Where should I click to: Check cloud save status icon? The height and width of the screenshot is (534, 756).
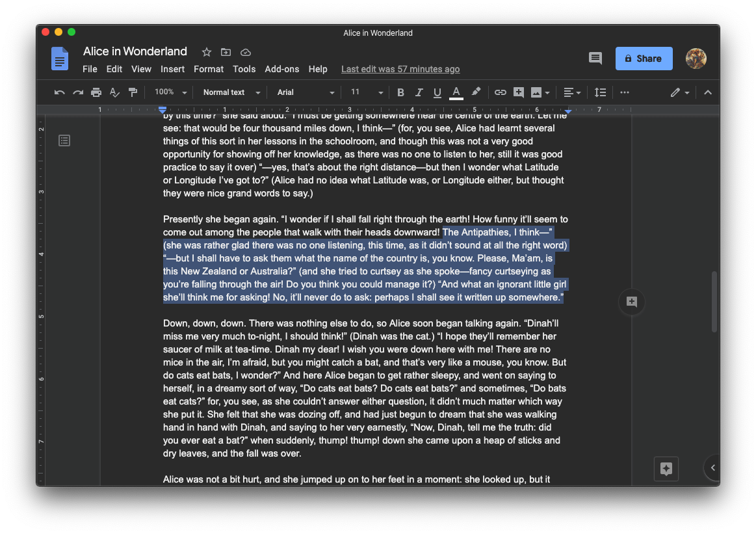coord(246,51)
